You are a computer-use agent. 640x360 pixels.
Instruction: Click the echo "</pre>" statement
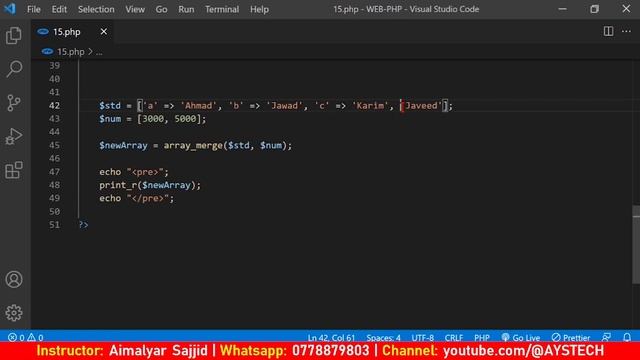(x=136, y=198)
